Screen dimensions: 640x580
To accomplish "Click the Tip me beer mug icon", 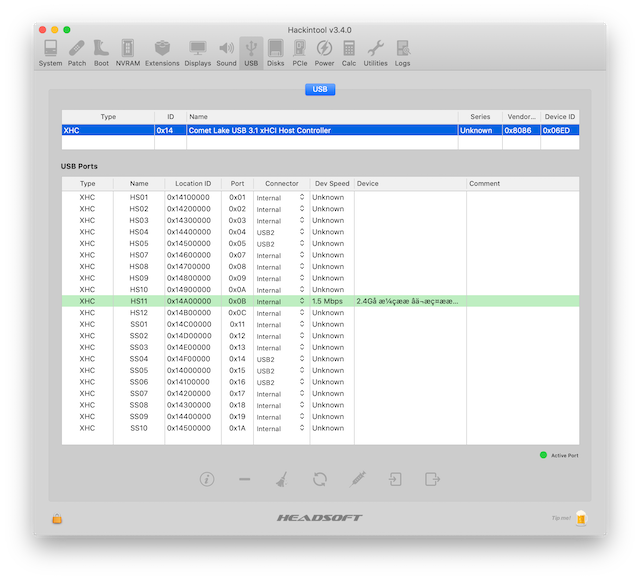I will (581, 518).
